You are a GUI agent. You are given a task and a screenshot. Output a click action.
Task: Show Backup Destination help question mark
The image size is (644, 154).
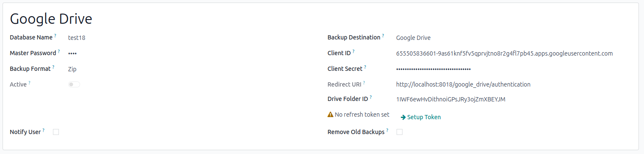tap(383, 36)
